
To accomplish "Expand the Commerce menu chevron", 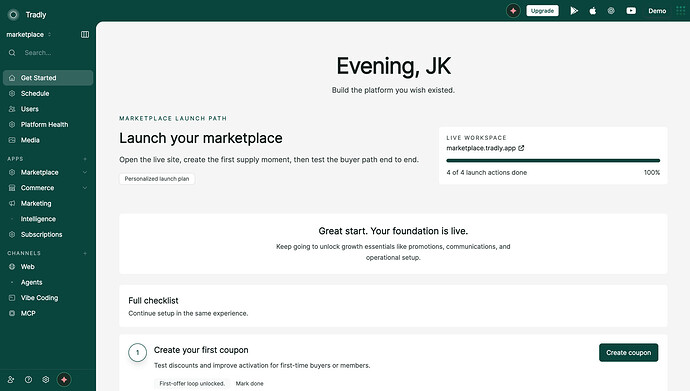I will pyautogui.click(x=85, y=188).
